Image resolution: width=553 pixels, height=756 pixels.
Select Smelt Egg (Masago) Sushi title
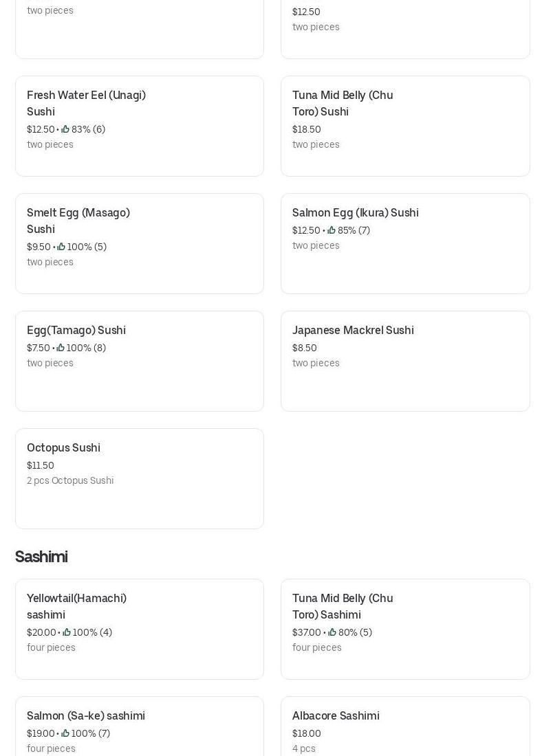pos(78,221)
